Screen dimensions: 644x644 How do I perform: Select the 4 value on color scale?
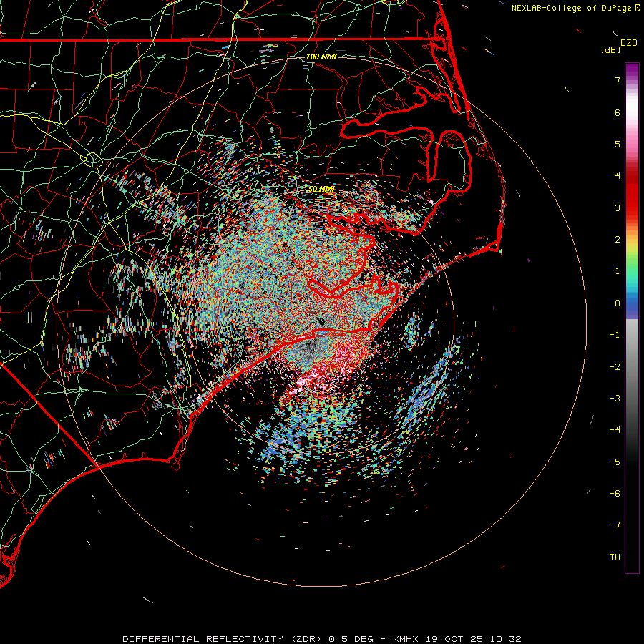pos(618,176)
